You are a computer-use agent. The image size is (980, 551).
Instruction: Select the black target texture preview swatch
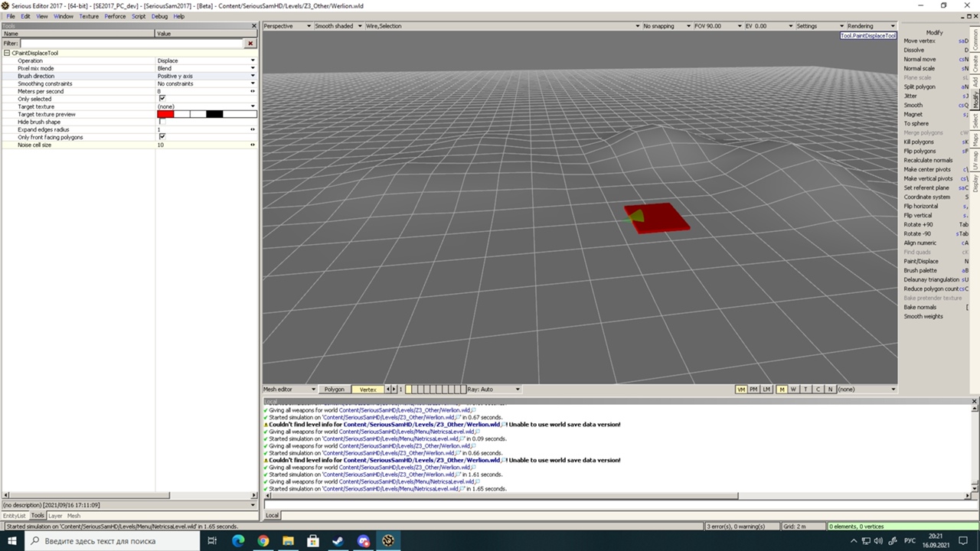coord(214,114)
